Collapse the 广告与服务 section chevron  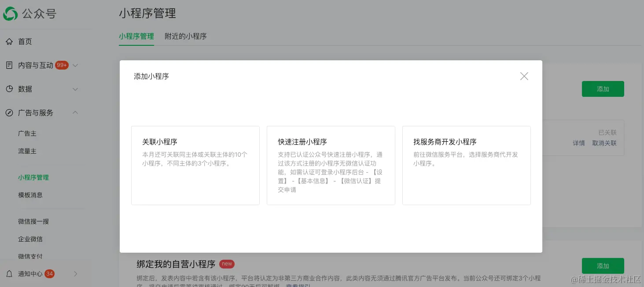pos(75,113)
